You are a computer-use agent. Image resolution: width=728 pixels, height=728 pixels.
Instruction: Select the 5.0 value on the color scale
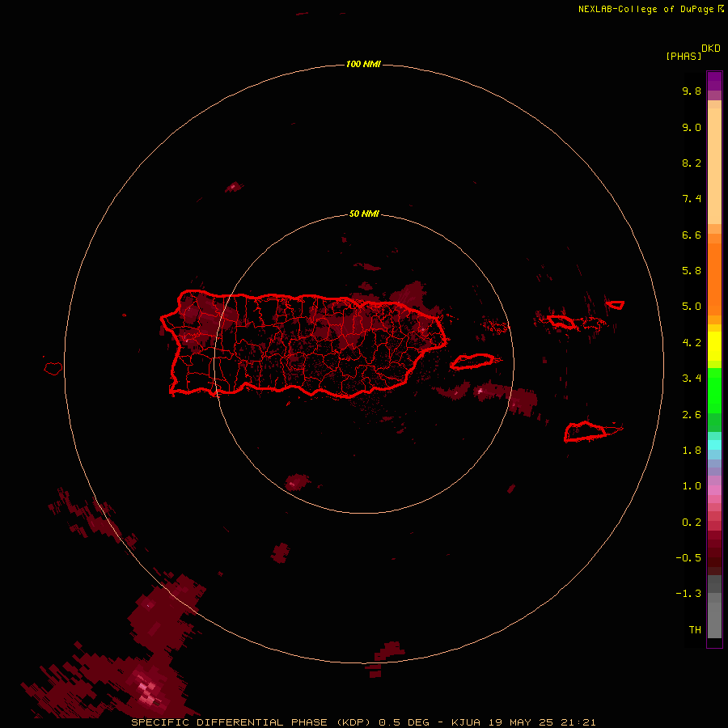click(x=692, y=307)
